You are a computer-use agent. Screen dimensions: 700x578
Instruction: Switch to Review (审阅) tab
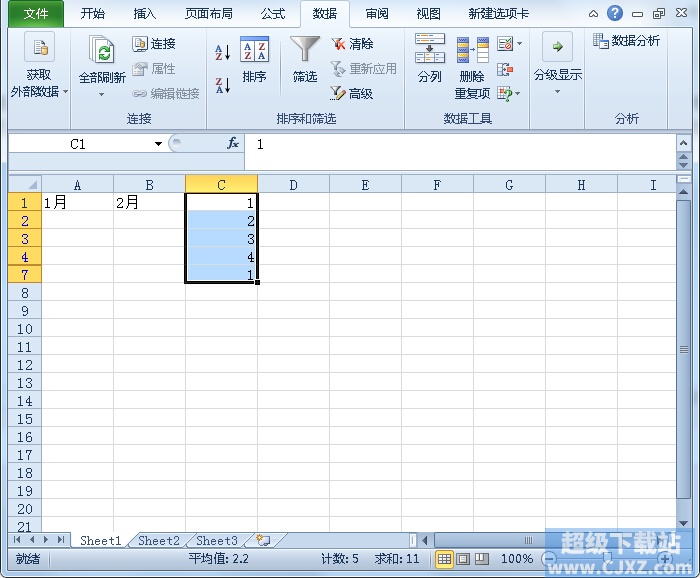(x=377, y=14)
